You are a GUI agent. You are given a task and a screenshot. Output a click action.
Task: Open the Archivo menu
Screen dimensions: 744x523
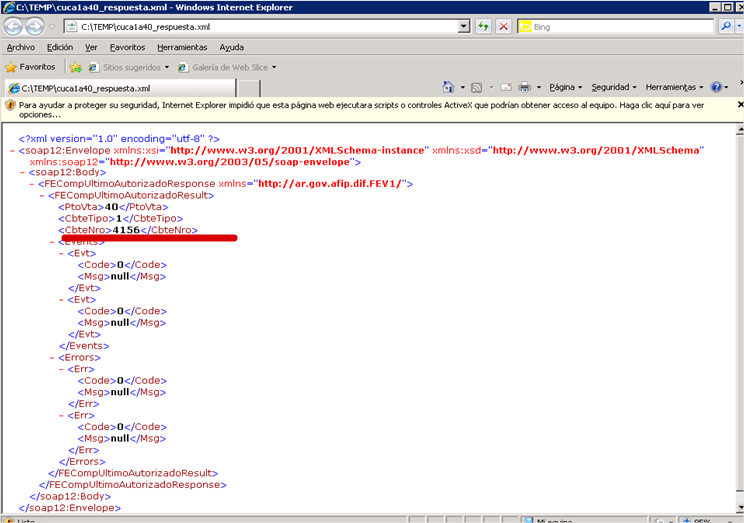(x=20, y=47)
